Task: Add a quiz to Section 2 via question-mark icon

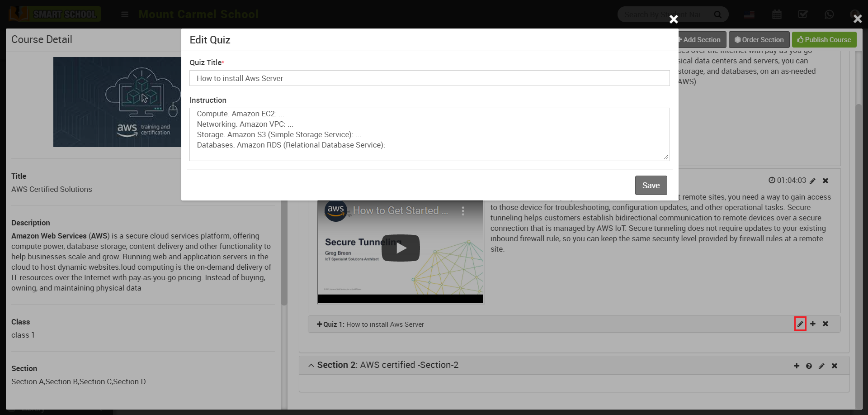Action: (x=809, y=366)
